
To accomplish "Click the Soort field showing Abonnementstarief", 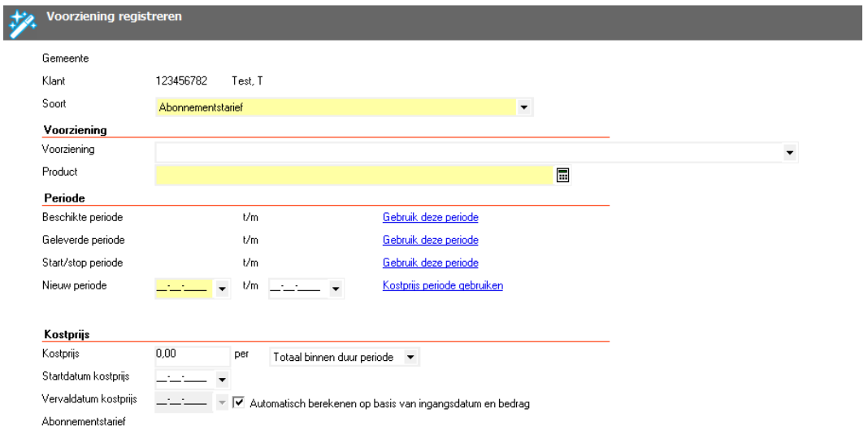I will click(335, 106).
